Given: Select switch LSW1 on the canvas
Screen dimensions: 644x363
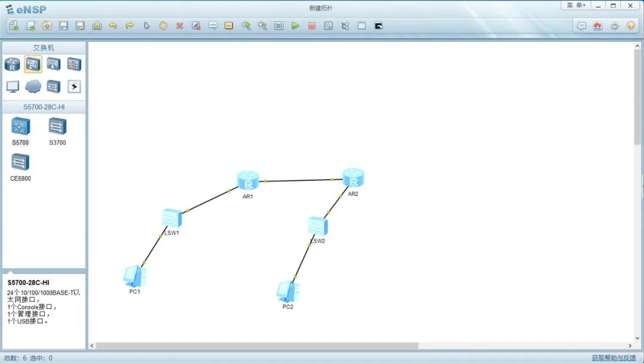Looking at the screenshot, I should (x=172, y=219).
